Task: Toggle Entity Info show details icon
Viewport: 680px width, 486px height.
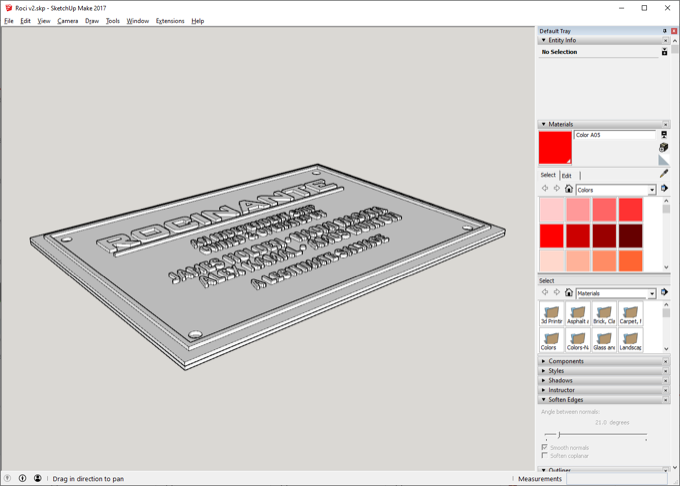Action: coord(664,52)
